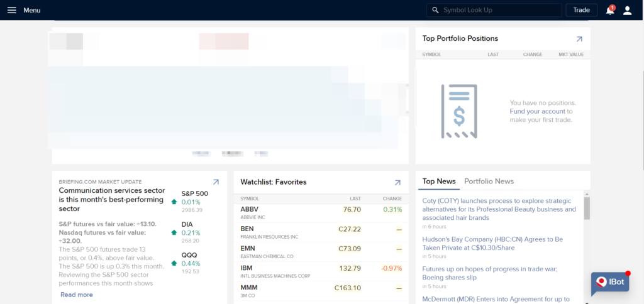Image resolution: width=644 pixels, height=304 pixels.
Task: Open the Coty strategic alternatives news story
Action: pos(499,209)
